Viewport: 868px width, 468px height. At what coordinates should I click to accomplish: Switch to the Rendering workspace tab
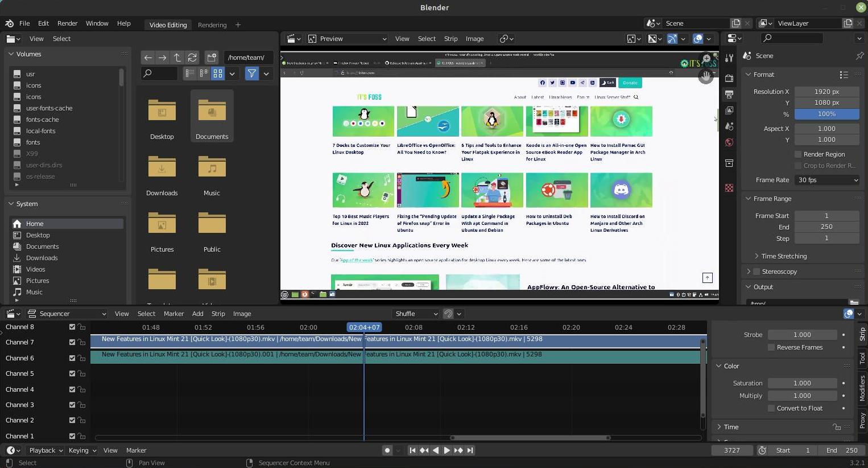212,25
